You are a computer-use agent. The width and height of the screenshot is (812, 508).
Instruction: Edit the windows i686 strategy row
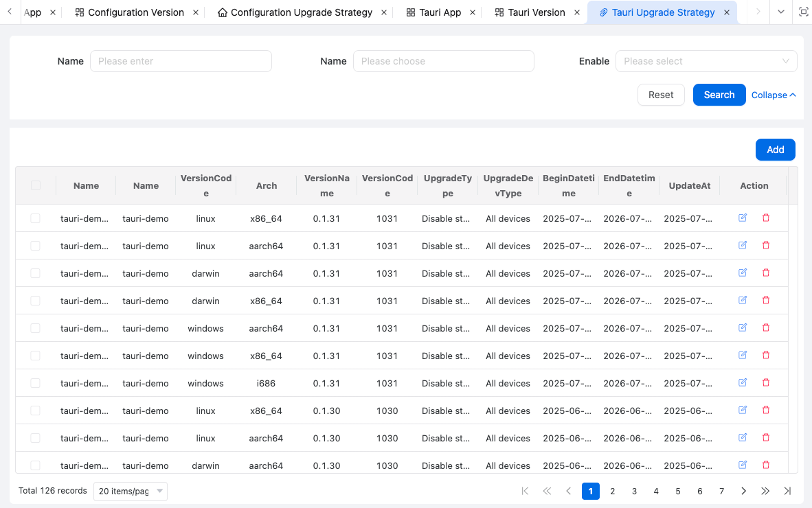(x=743, y=382)
